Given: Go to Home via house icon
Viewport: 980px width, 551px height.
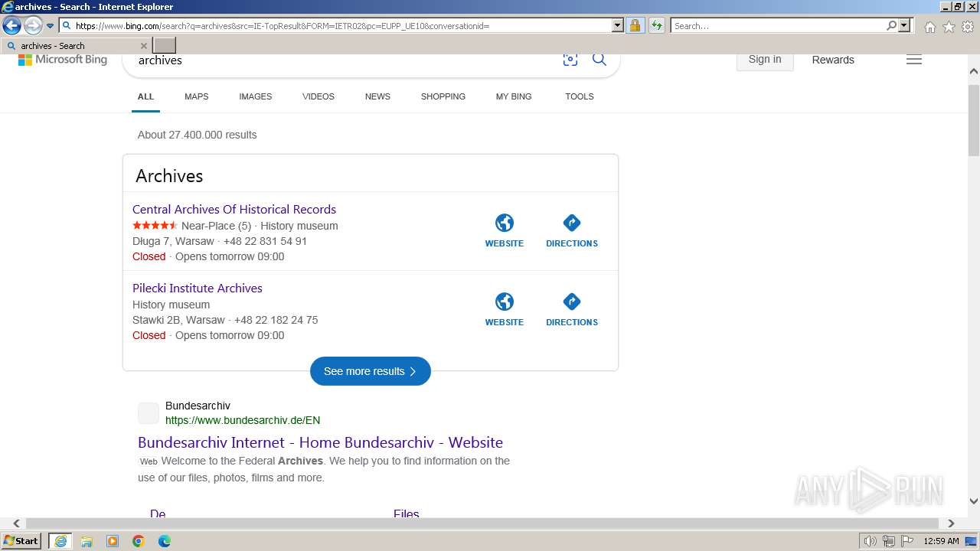Looking at the screenshot, I should [929, 27].
